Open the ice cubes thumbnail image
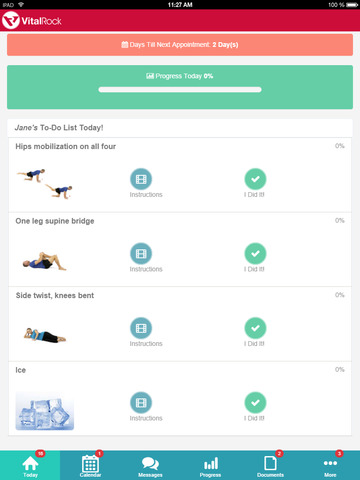The image size is (360, 480). pyautogui.click(x=45, y=411)
